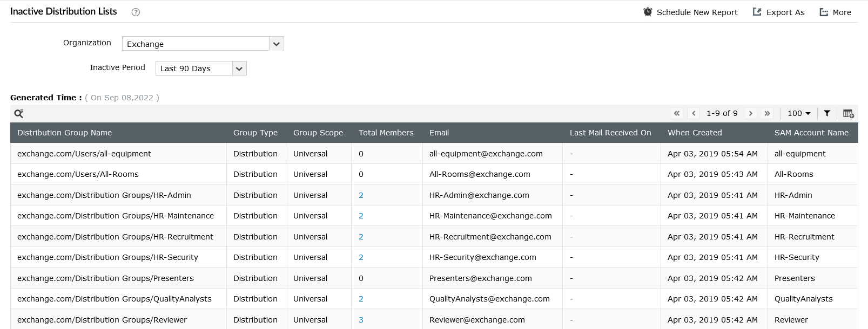Sort by Distribution Group Name column
Screen dimensions: 868x329
coord(64,133)
